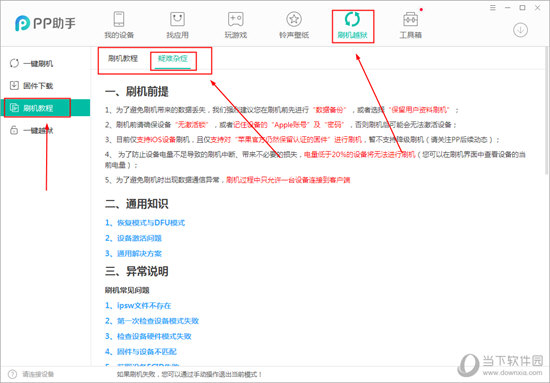This screenshot has width=550, height=383.
Task: Click the red text 刷机过程中只允许一台设备连接到客户端
Action: (288, 180)
